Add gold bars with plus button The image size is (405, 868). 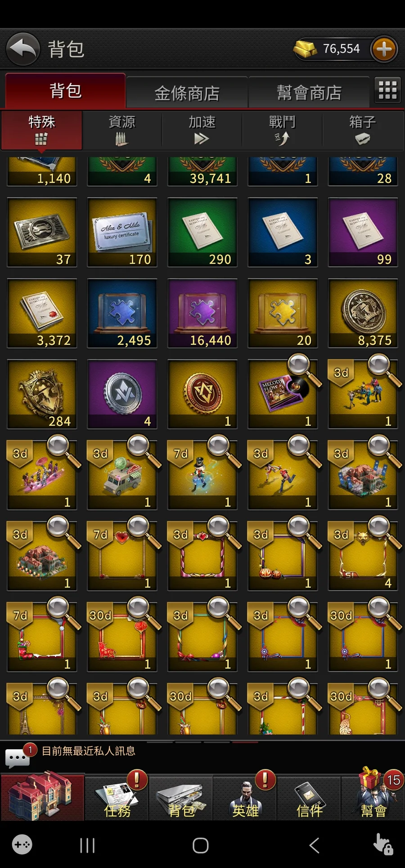(x=384, y=49)
